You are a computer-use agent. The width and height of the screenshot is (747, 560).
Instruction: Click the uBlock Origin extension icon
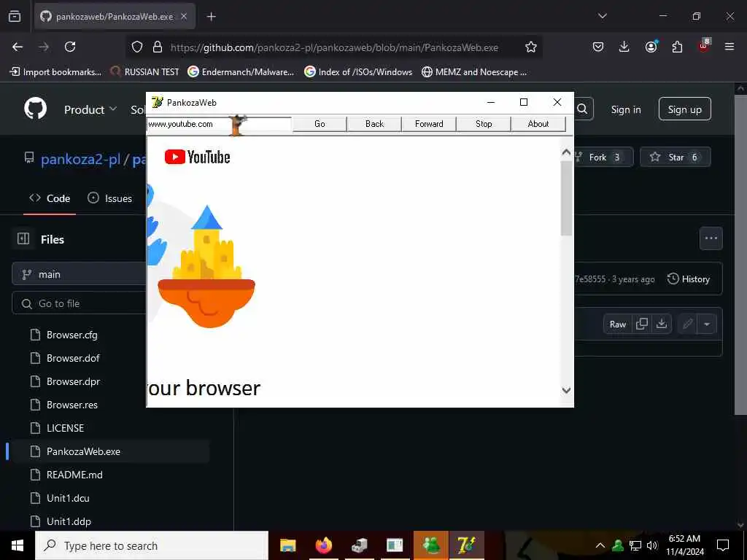coord(704,47)
